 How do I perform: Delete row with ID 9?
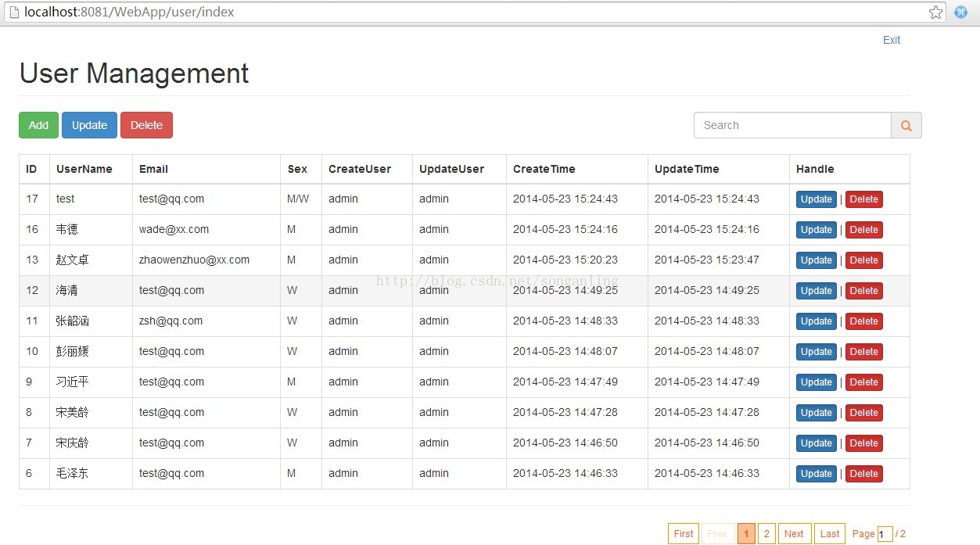[x=863, y=382]
